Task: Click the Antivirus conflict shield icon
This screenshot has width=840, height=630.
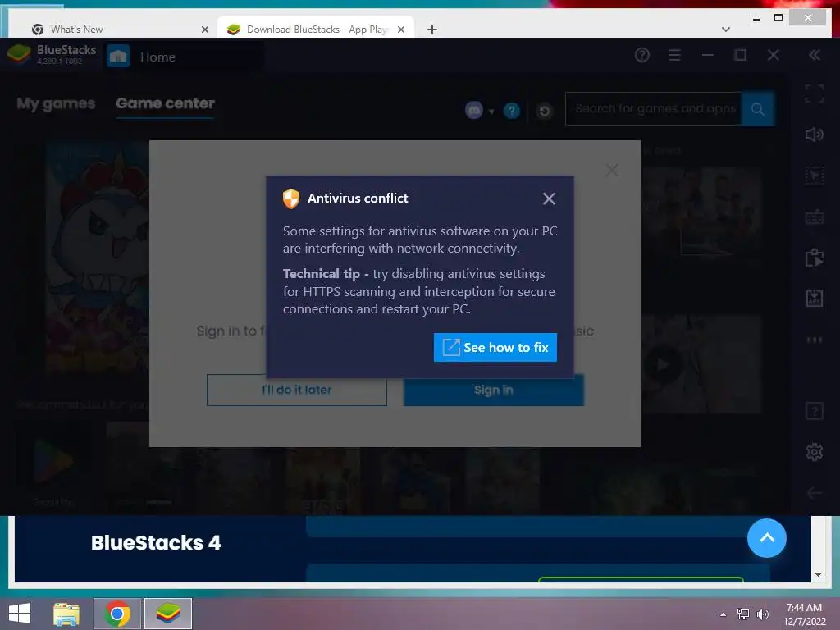Action: click(291, 199)
